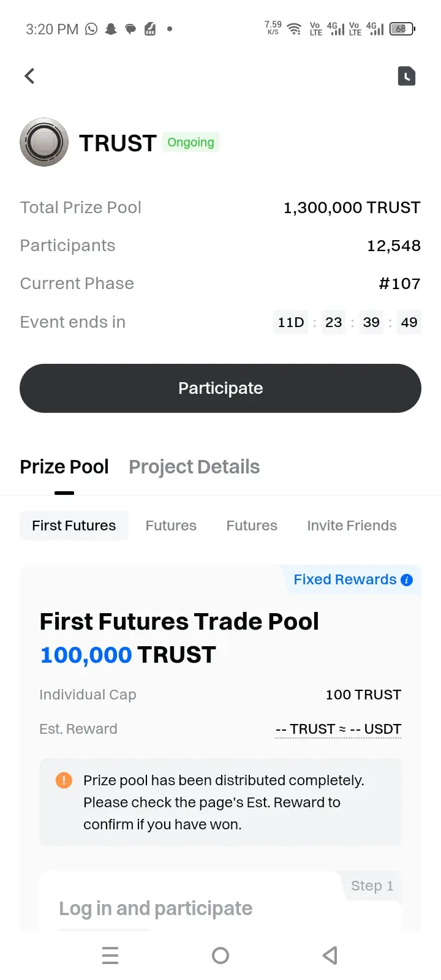Tap the Est. Reward underlined value
The image size is (441, 980).
coord(339,729)
